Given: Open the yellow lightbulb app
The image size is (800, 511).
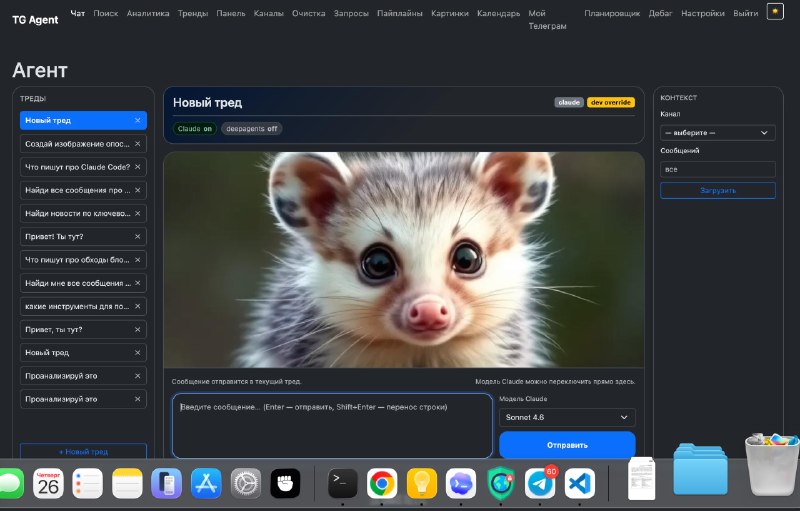Looking at the screenshot, I should pyautogui.click(x=421, y=483).
